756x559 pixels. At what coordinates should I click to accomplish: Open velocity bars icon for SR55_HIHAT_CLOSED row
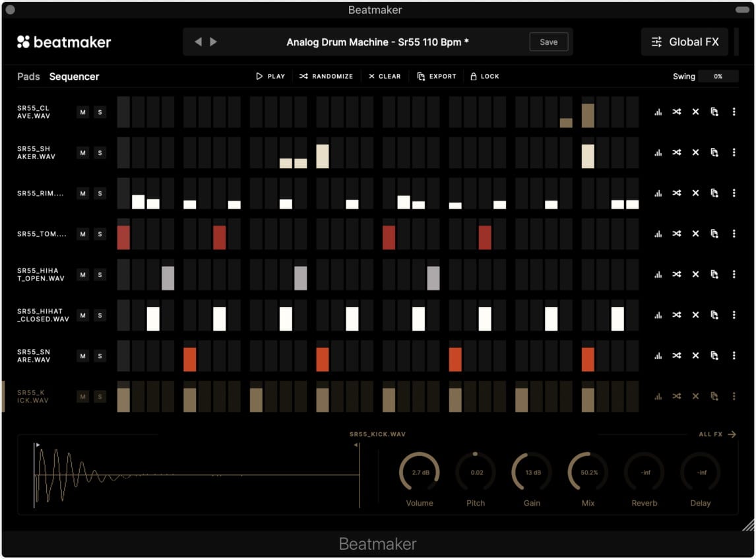(658, 315)
